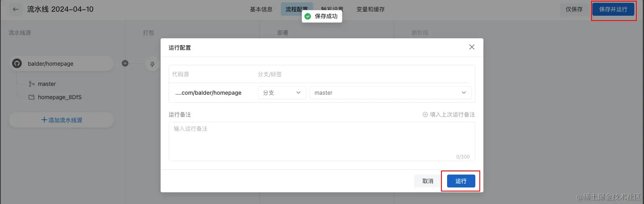Open the 分支 type dropdown
This screenshot has height=204, width=644.
[282, 93]
